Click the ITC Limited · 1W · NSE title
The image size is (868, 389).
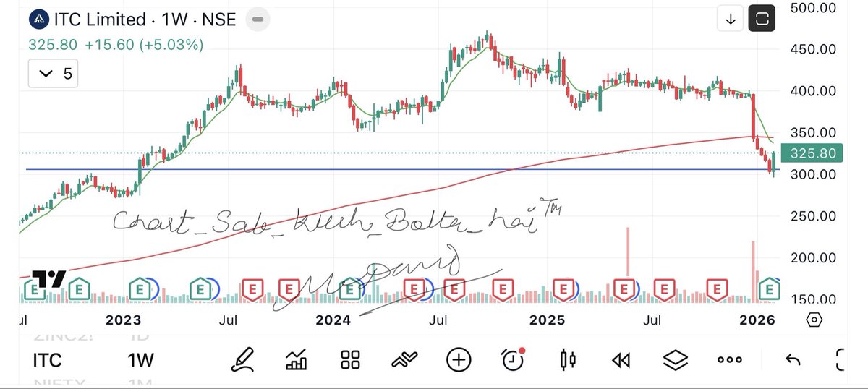[146, 19]
